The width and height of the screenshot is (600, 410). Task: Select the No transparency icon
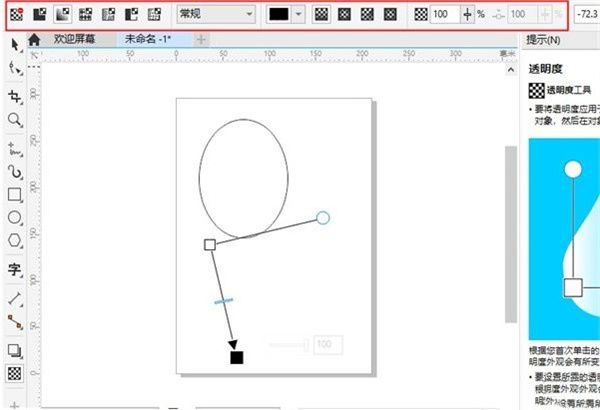pyautogui.click(x=16, y=15)
